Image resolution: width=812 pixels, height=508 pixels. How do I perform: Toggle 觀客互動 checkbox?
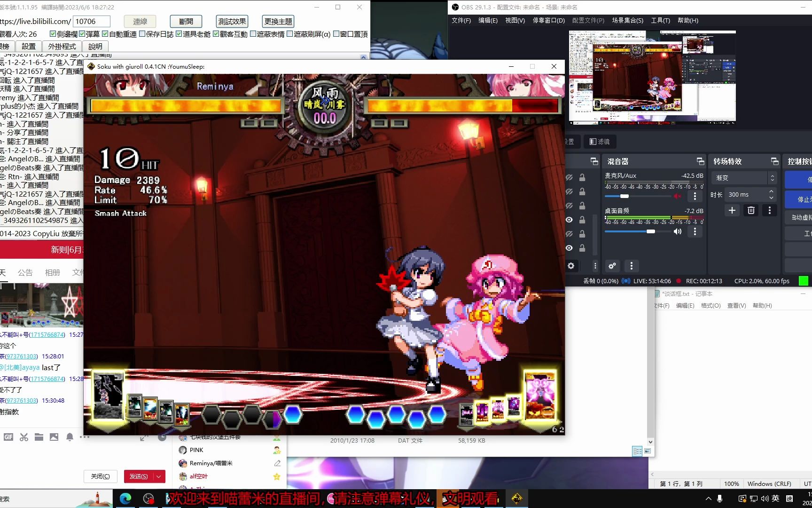pos(216,34)
